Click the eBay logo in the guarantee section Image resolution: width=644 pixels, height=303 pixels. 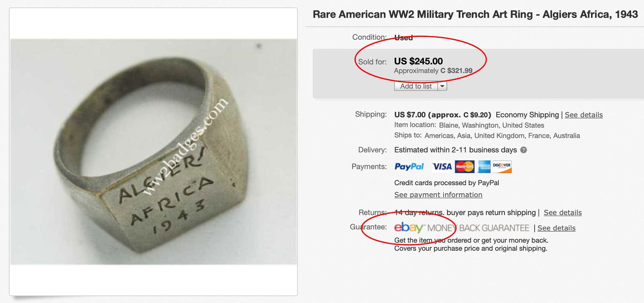[407, 228]
